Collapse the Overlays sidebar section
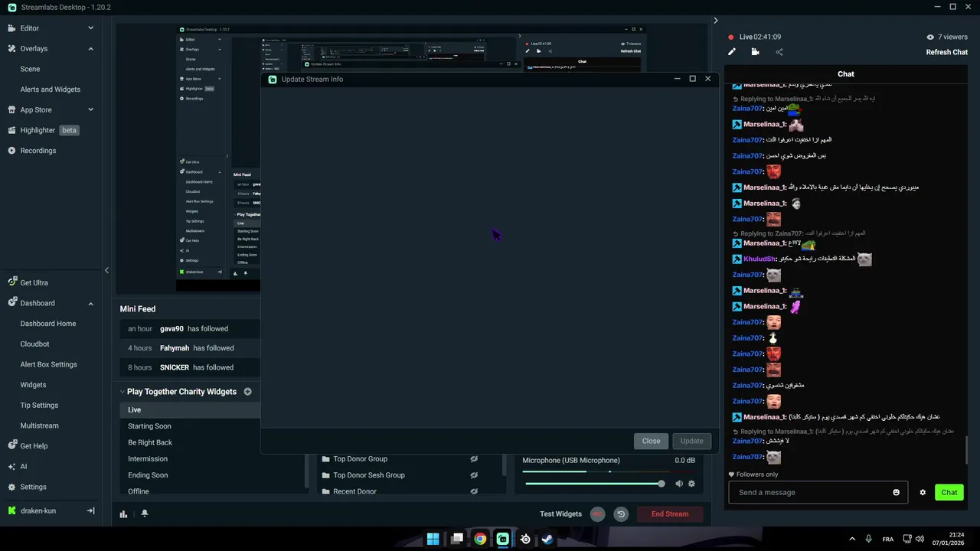This screenshot has width=980, height=551. pyautogui.click(x=90, y=48)
